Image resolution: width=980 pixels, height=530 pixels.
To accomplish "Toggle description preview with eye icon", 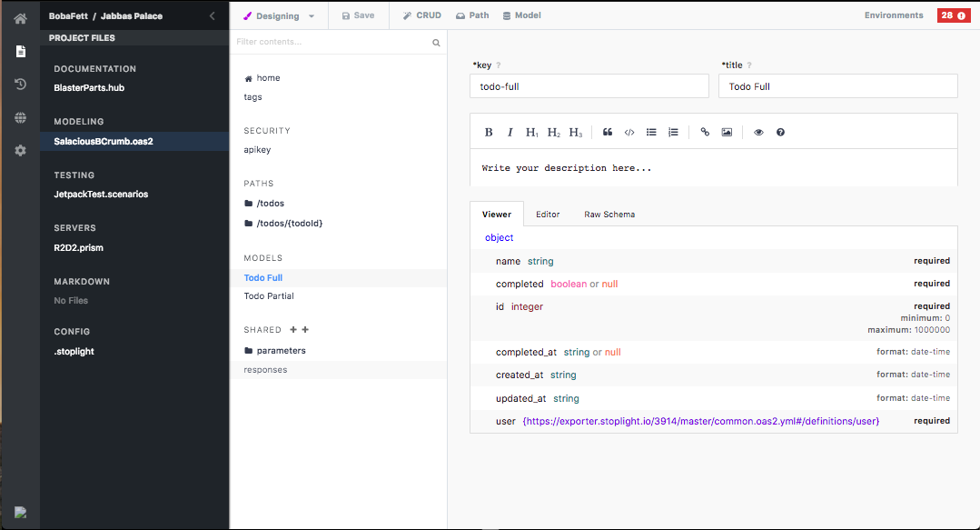I will click(x=758, y=132).
